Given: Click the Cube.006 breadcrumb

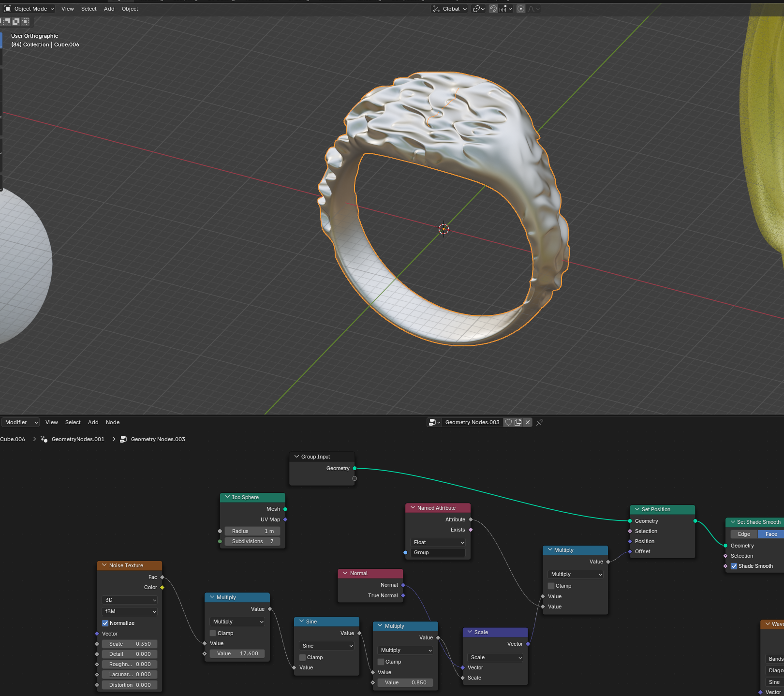Looking at the screenshot, I should coord(13,439).
